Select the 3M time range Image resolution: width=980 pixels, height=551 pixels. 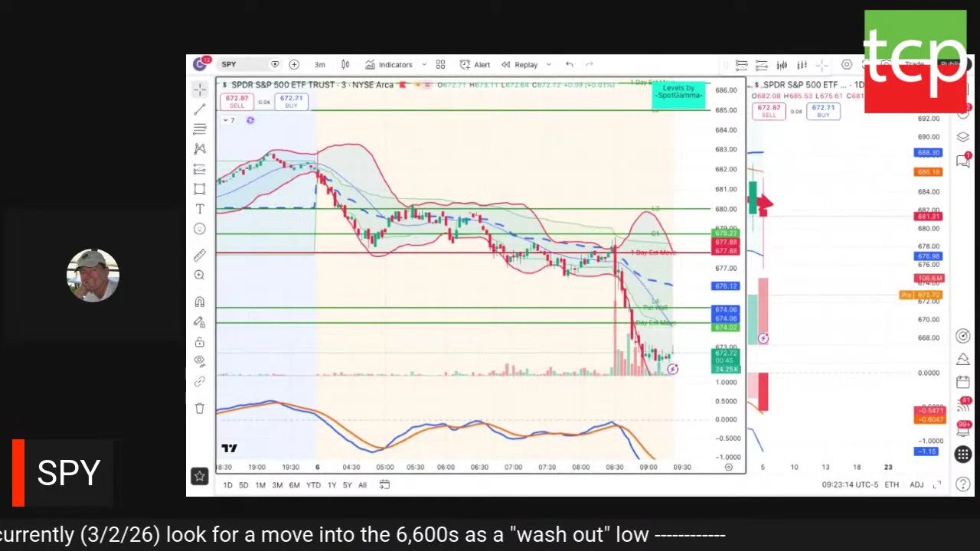point(277,484)
